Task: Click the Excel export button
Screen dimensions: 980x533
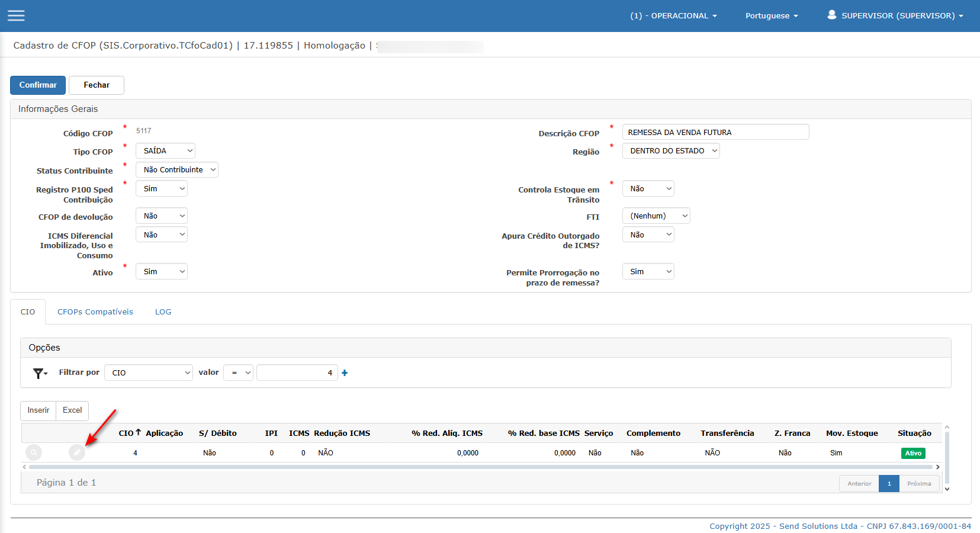Action: pyautogui.click(x=72, y=410)
